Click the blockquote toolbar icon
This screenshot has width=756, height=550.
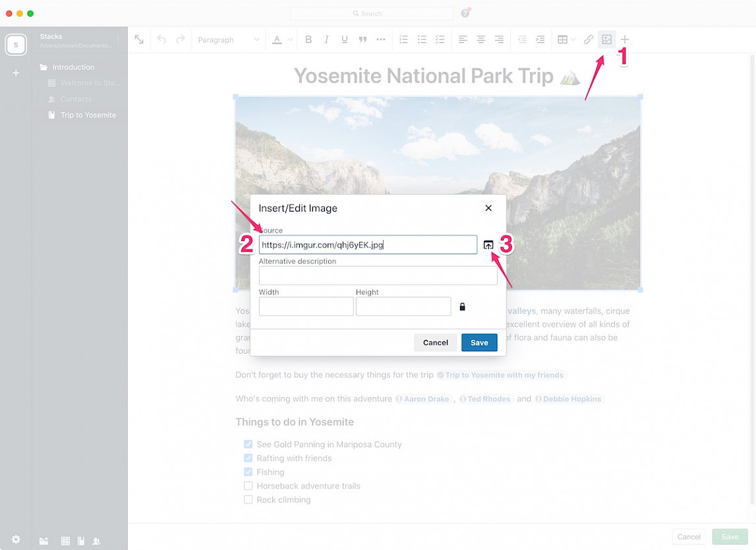coord(363,40)
